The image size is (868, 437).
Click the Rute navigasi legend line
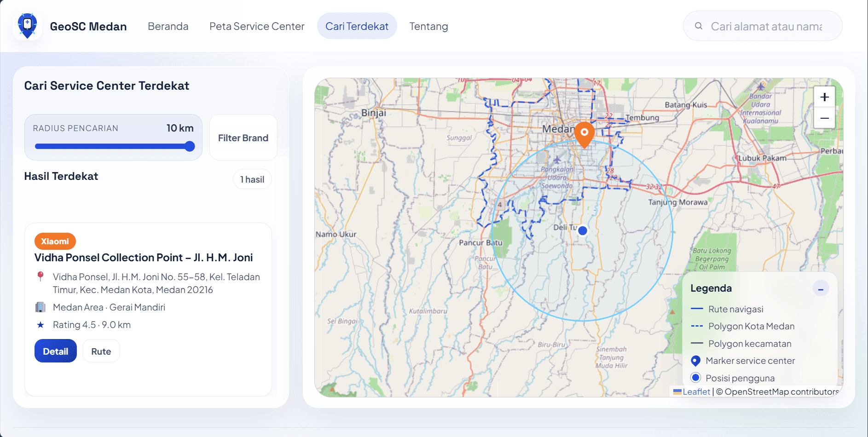click(x=697, y=309)
